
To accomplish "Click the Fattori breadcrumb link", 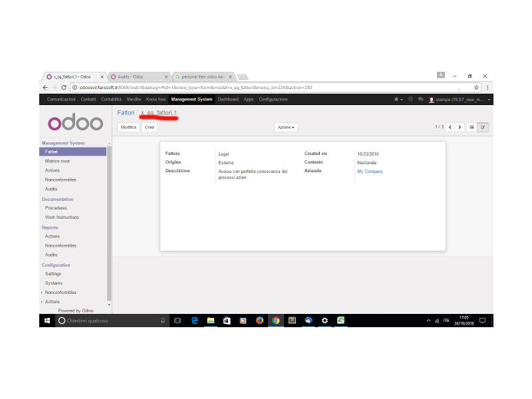I will tap(126, 112).
